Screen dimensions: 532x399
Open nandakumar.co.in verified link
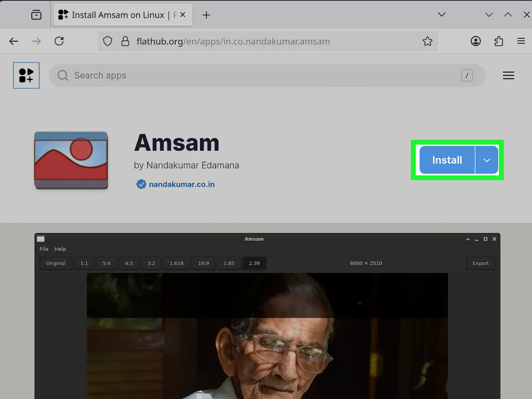(x=182, y=184)
